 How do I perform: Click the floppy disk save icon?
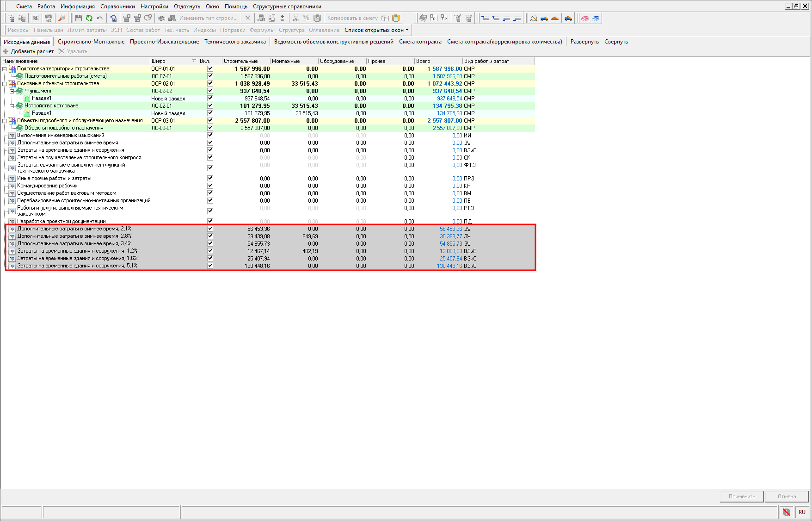pos(78,18)
